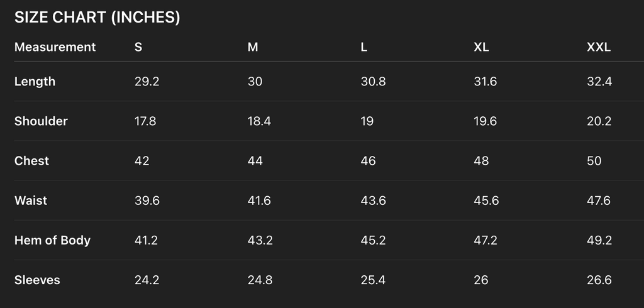Click the XXL size column header

[599, 47]
